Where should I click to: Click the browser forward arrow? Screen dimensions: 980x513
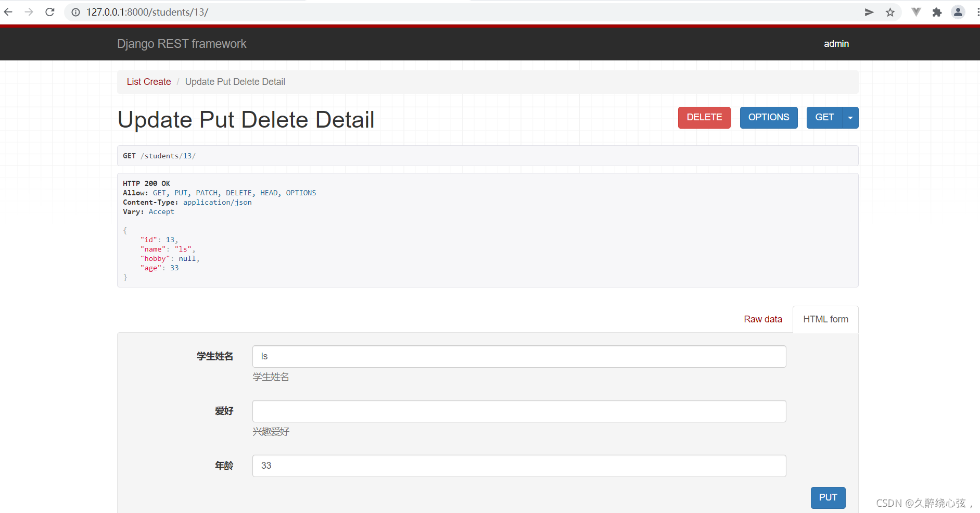point(29,12)
